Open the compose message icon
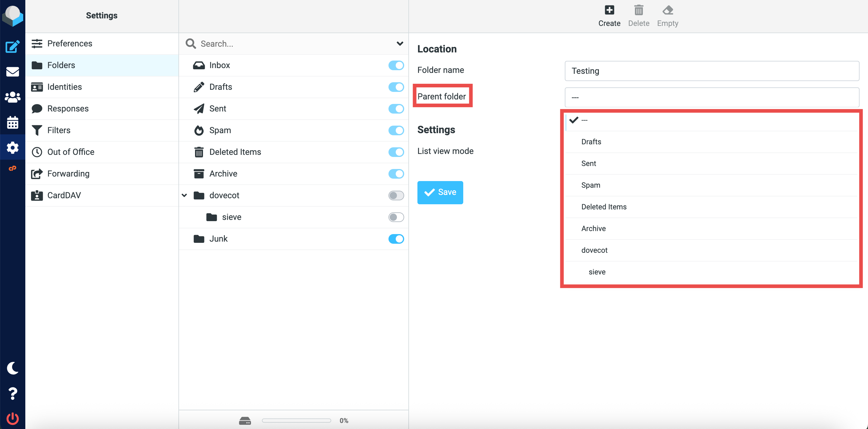 [12, 46]
